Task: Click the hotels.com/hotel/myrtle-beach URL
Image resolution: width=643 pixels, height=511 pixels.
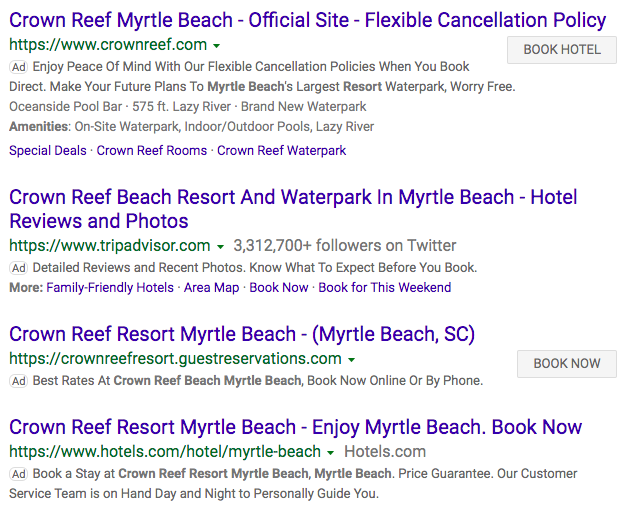Action: tap(165, 452)
